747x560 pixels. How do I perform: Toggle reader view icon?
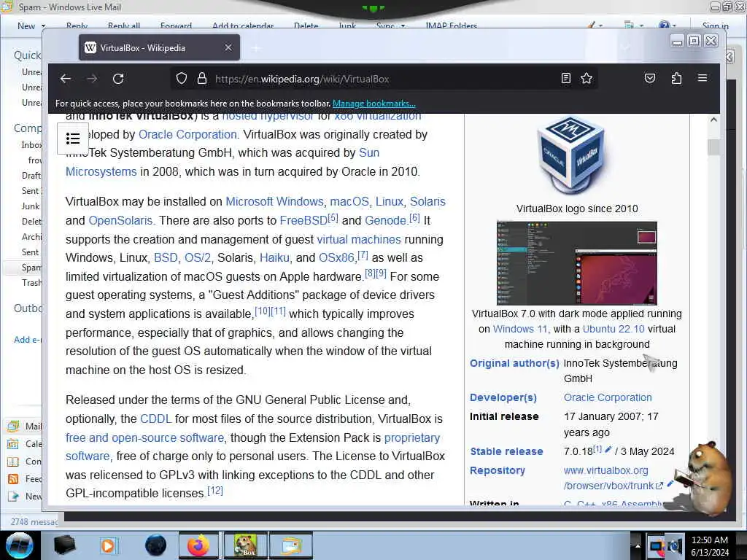566,78
